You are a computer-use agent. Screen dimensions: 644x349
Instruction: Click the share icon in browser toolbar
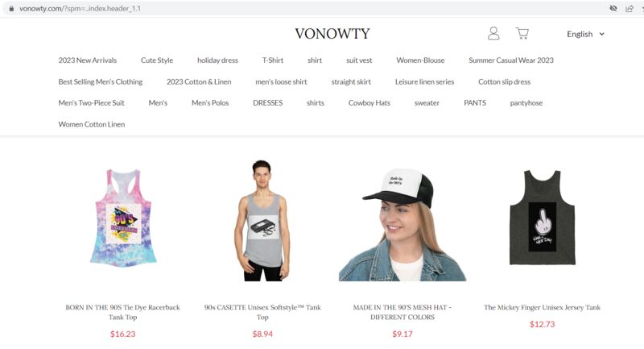tap(630, 8)
